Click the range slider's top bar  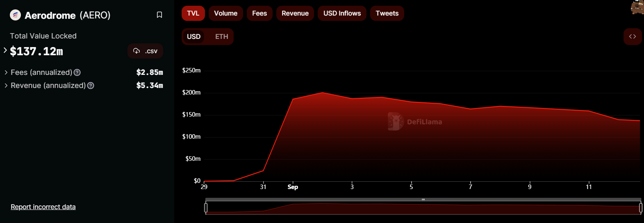[423, 200]
